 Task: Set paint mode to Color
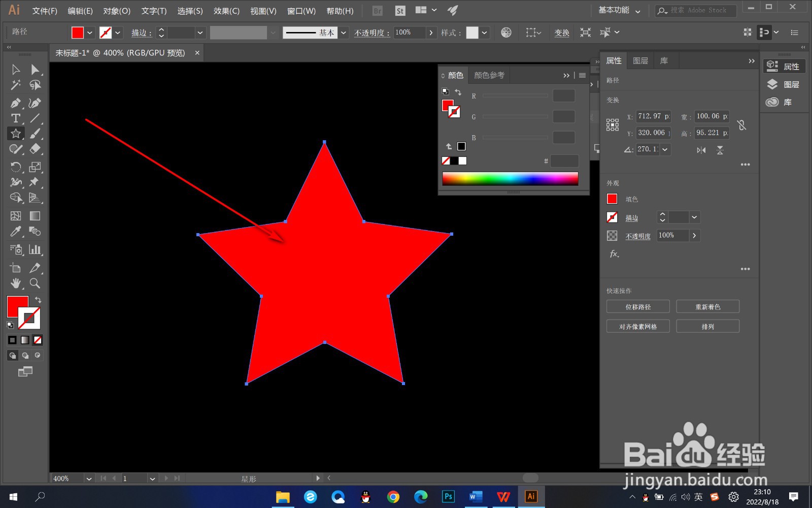point(12,340)
